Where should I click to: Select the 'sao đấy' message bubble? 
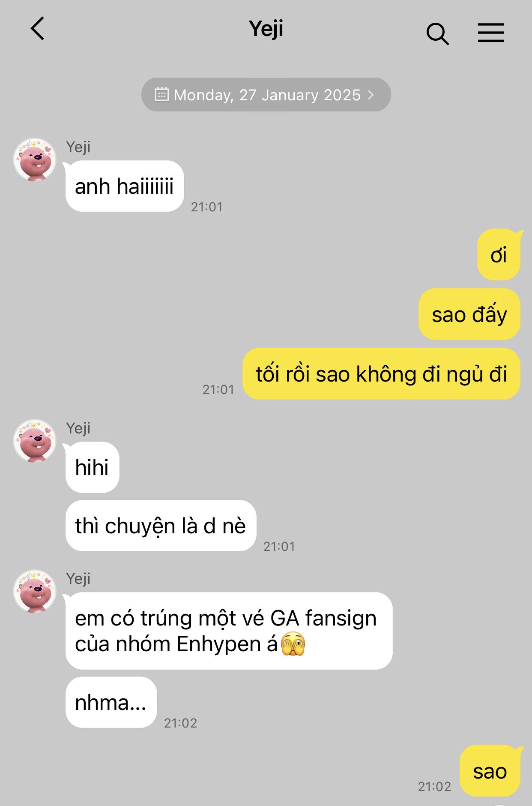pyautogui.click(x=469, y=314)
